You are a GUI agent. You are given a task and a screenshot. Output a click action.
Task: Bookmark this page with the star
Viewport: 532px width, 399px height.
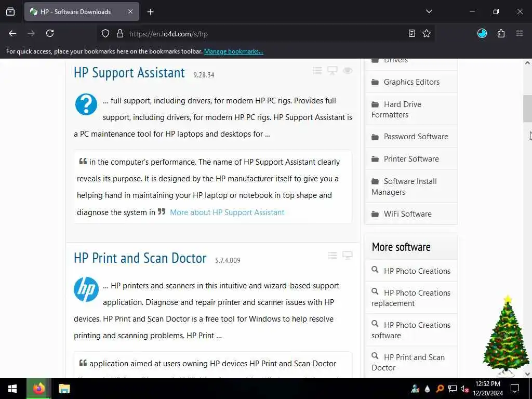[427, 33]
